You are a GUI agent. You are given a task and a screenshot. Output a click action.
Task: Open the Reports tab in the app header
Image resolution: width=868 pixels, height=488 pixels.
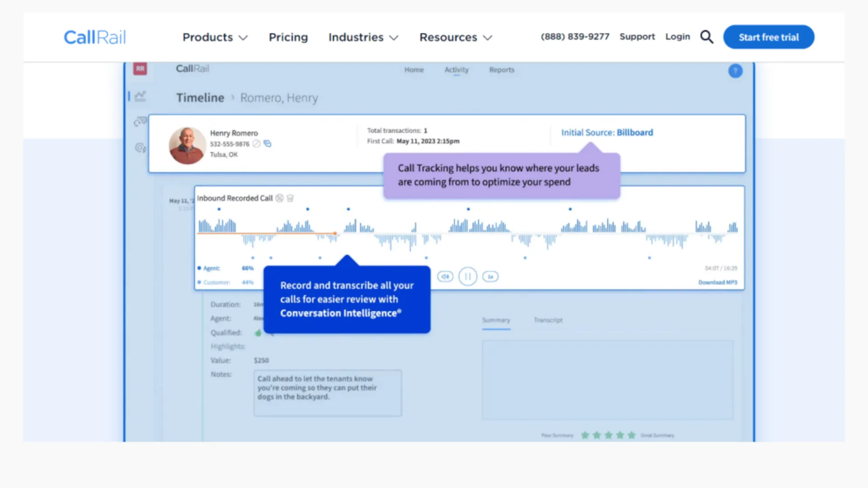pos(501,70)
